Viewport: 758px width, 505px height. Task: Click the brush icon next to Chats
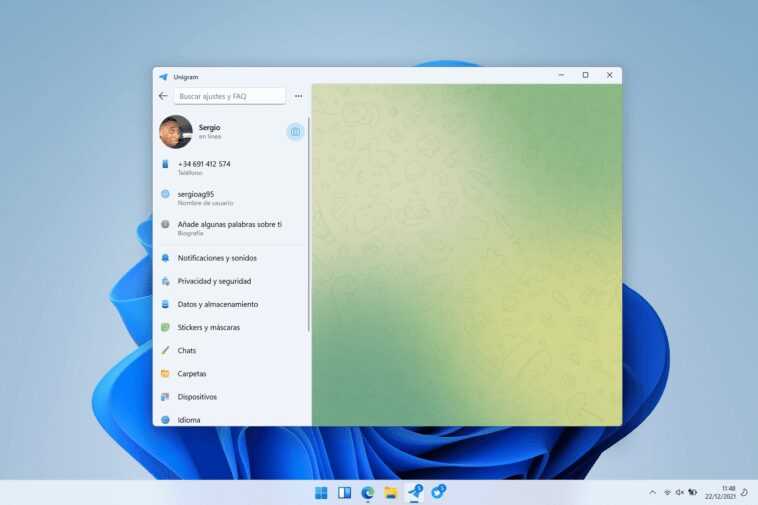(x=165, y=350)
